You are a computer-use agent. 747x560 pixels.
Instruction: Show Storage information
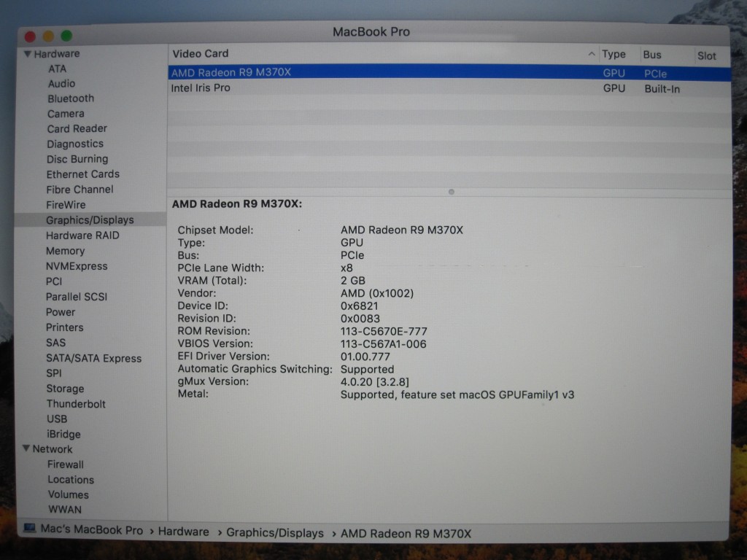(x=65, y=389)
